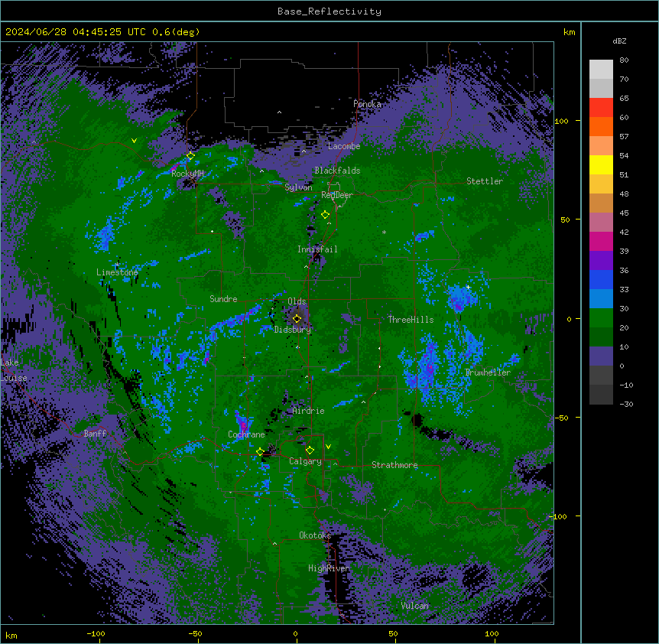
Task: Click the Sylvan label
Action: 298,187
